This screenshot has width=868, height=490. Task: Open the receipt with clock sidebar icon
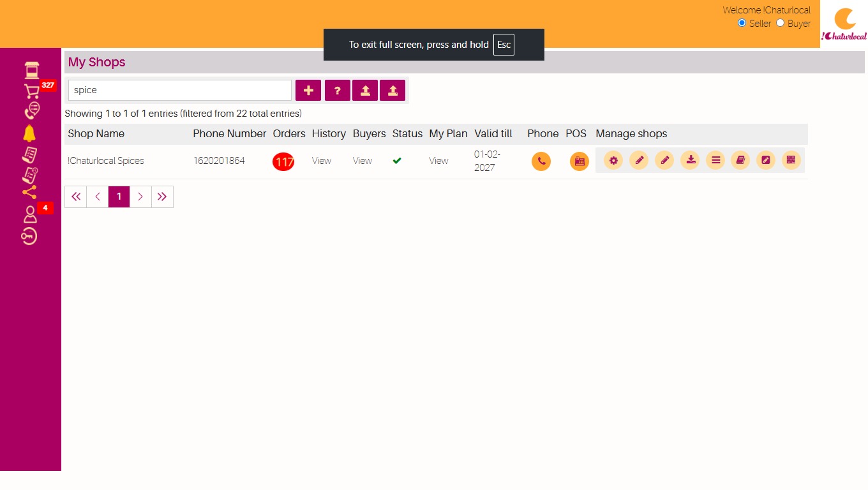(30, 174)
